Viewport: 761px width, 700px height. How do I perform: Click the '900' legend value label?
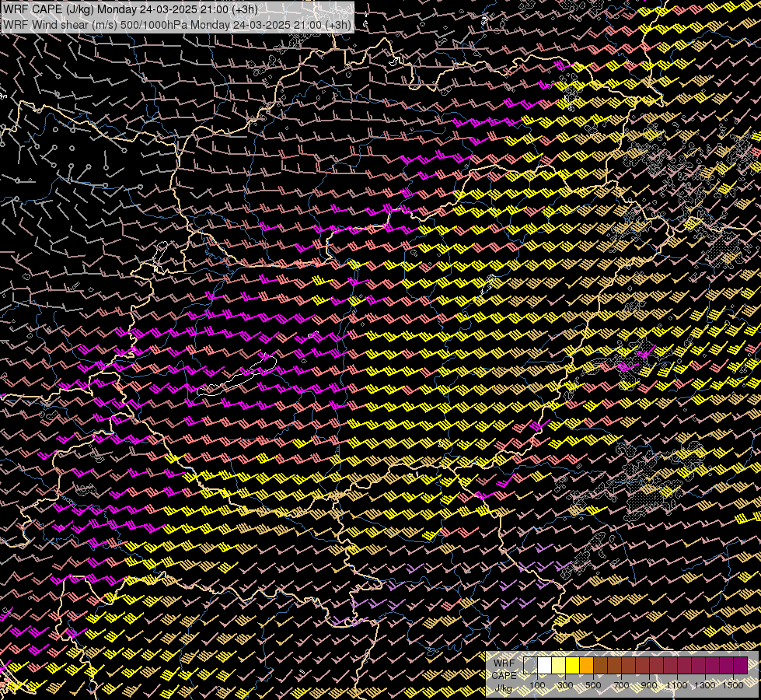pyautogui.click(x=649, y=685)
